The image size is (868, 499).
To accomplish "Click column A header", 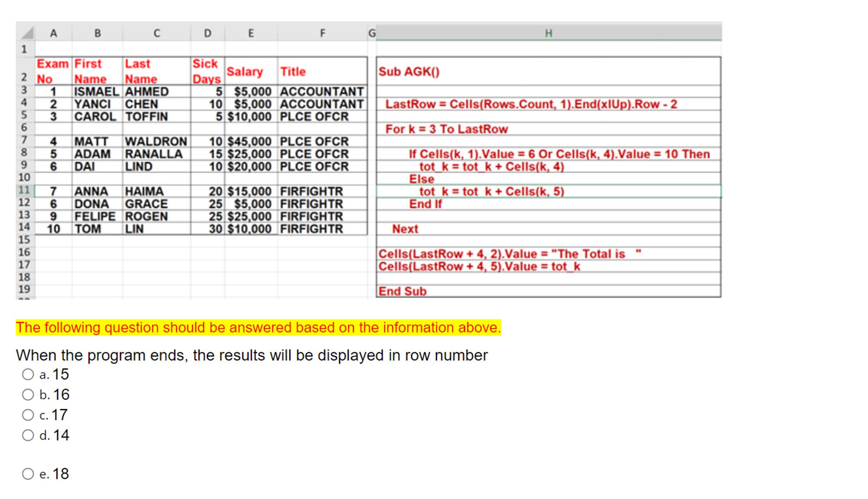I will click(x=53, y=33).
